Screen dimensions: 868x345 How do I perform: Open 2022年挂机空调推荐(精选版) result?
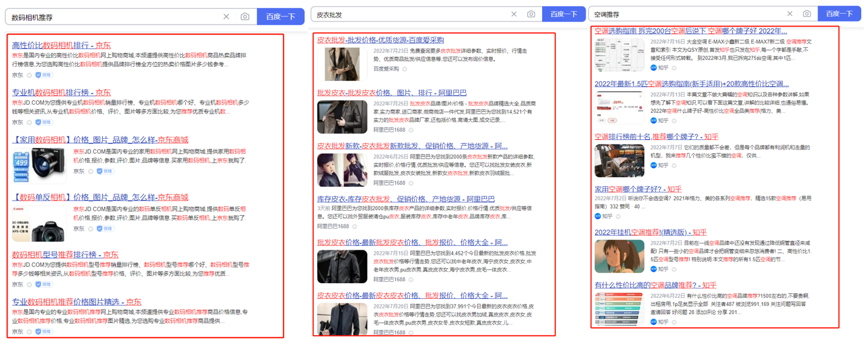pos(651,233)
